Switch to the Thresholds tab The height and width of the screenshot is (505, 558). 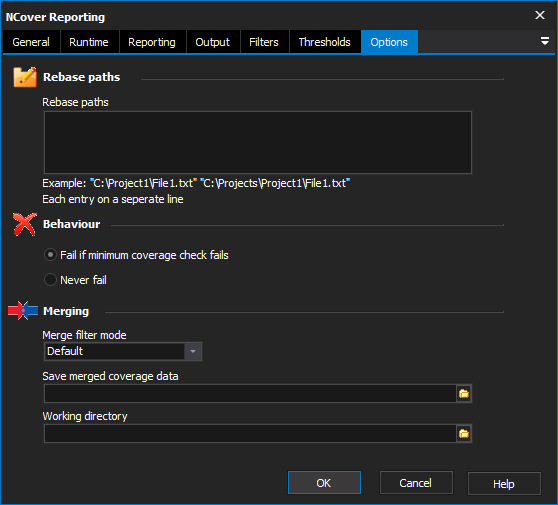pyautogui.click(x=325, y=42)
